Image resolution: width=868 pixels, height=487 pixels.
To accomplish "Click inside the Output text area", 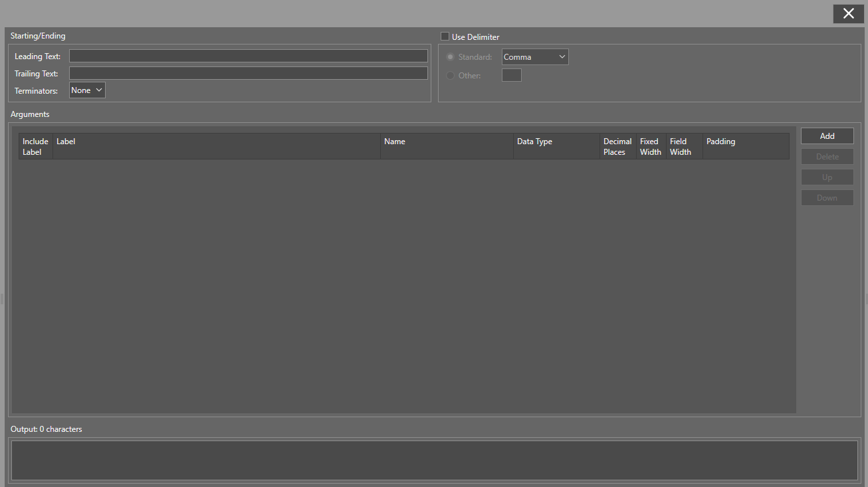I will pos(434,460).
